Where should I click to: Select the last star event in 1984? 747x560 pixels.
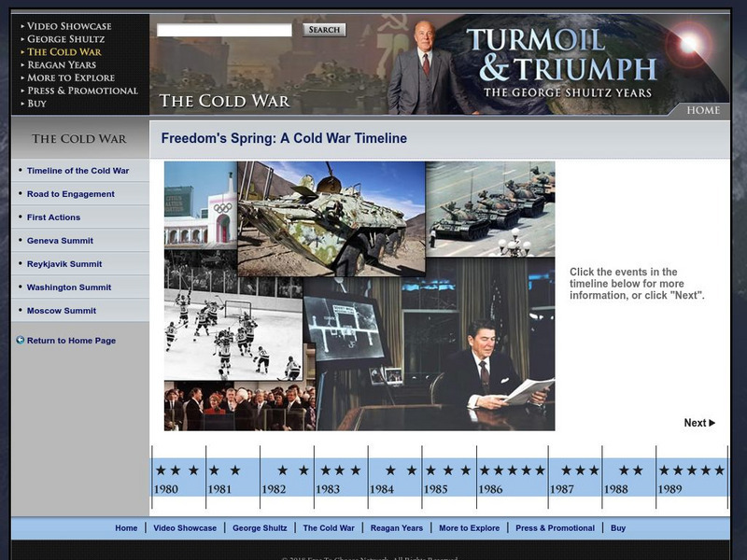[x=412, y=470]
